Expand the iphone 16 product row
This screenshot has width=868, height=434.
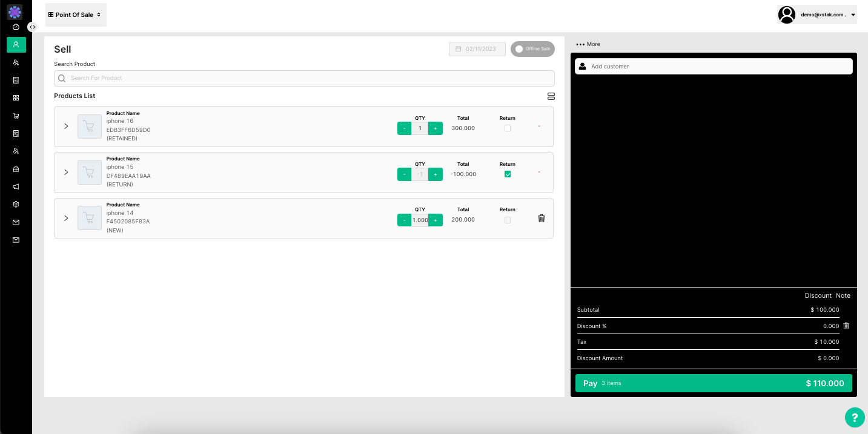(x=67, y=127)
